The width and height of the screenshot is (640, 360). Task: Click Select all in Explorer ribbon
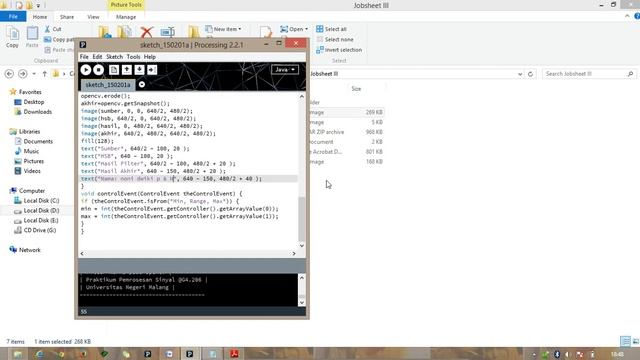coord(331,29)
